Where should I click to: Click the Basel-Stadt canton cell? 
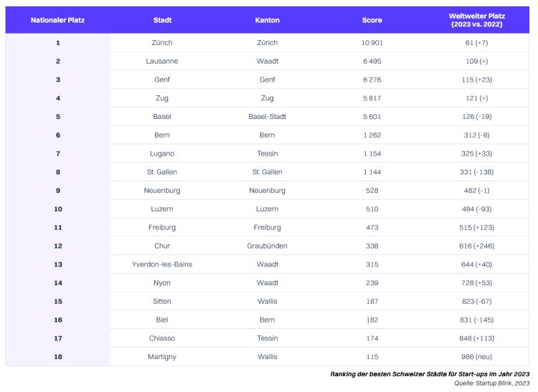point(268,117)
